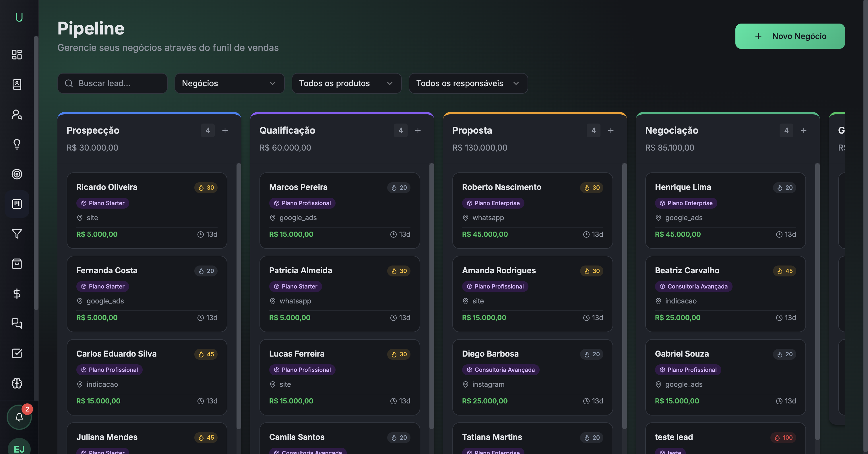Open the Juliana Mendes deal card
This screenshot has width=868, height=454.
pos(147,438)
